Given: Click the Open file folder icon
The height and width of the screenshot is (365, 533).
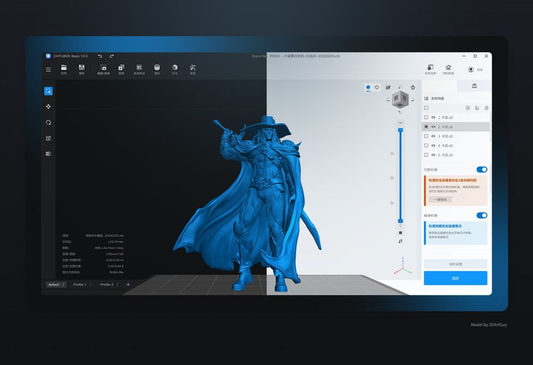Looking at the screenshot, I should 64,68.
